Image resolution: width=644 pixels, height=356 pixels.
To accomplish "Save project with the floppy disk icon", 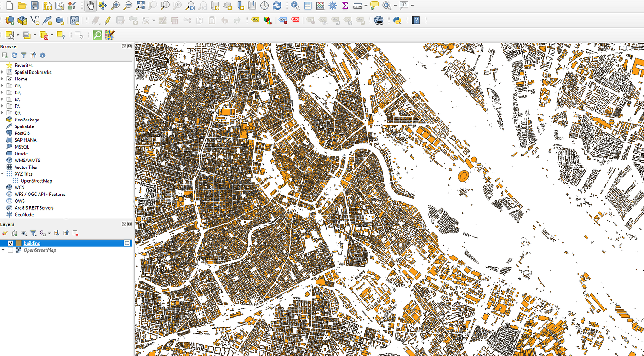I will [34, 6].
